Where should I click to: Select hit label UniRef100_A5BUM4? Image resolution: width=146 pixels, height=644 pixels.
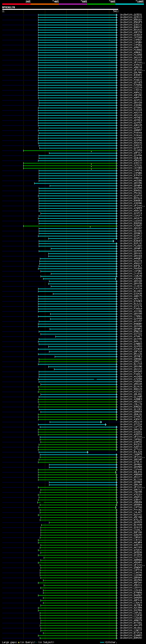(x=131, y=503)
